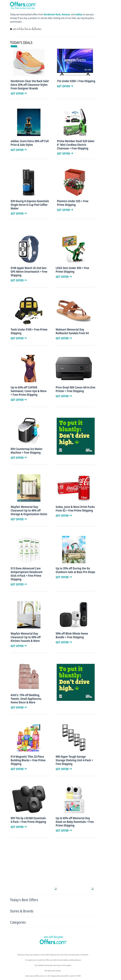The image size is (121, 980).
Task: Open Stores & Brands footer link
Action: (x=21, y=911)
